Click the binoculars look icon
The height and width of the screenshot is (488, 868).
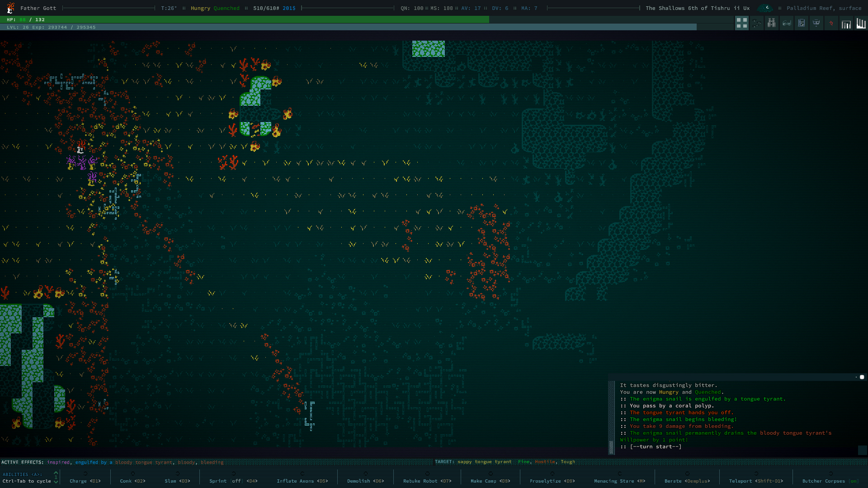772,23
